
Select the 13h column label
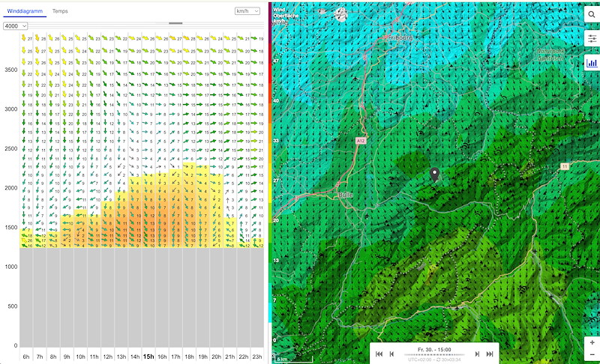[x=121, y=357]
